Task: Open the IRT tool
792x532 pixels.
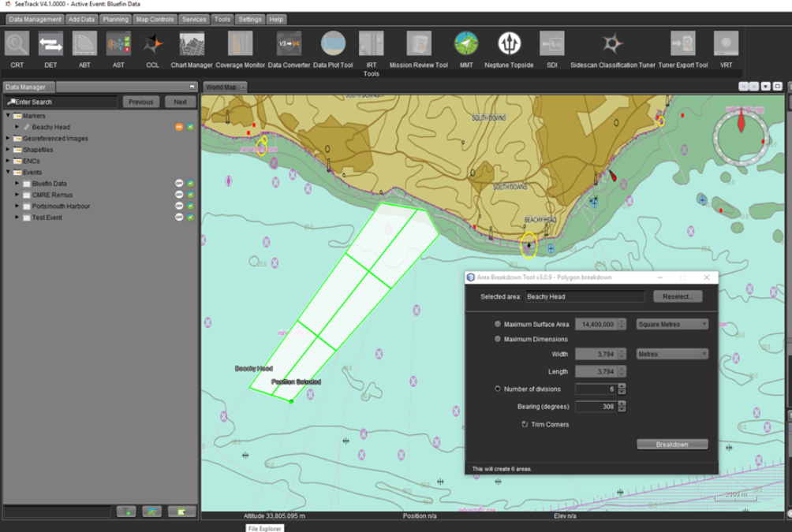Action: pos(372,43)
